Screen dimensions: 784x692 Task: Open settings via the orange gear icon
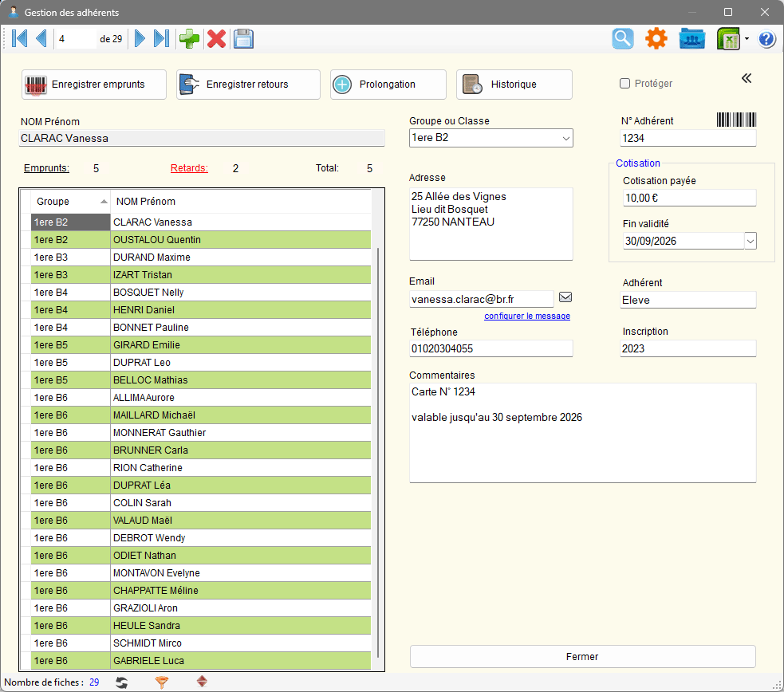click(656, 38)
